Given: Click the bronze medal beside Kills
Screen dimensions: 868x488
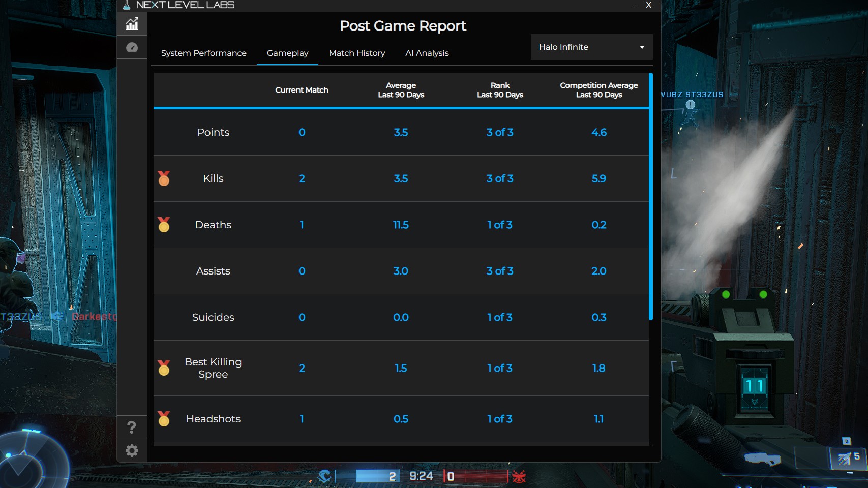Looking at the screenshot, I should 164,178.
